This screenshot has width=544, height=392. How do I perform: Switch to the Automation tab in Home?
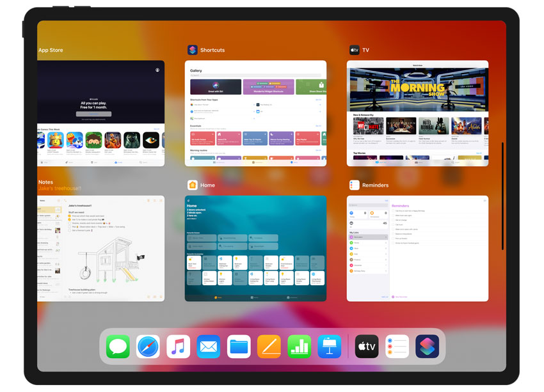(292, 297)
